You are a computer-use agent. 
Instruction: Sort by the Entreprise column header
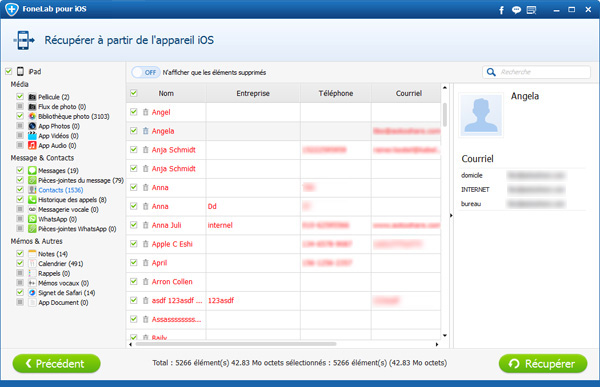point(253,93)
